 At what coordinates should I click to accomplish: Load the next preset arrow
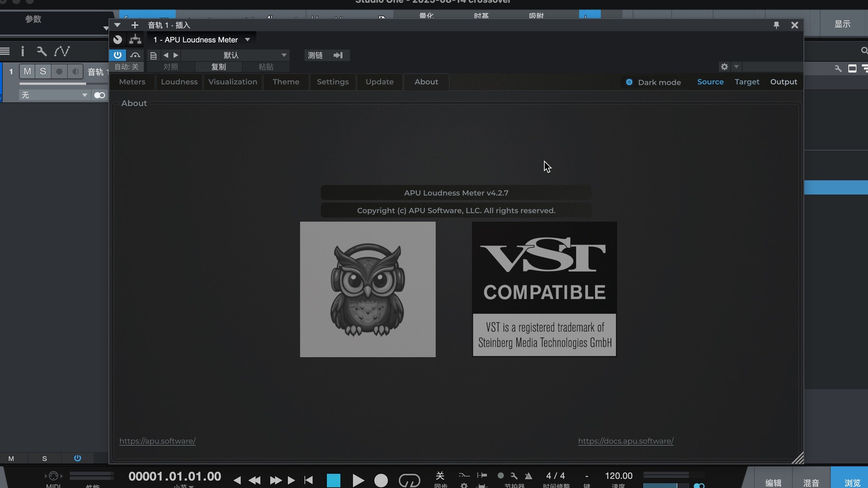pyautogui.click(x=176, y=55)
